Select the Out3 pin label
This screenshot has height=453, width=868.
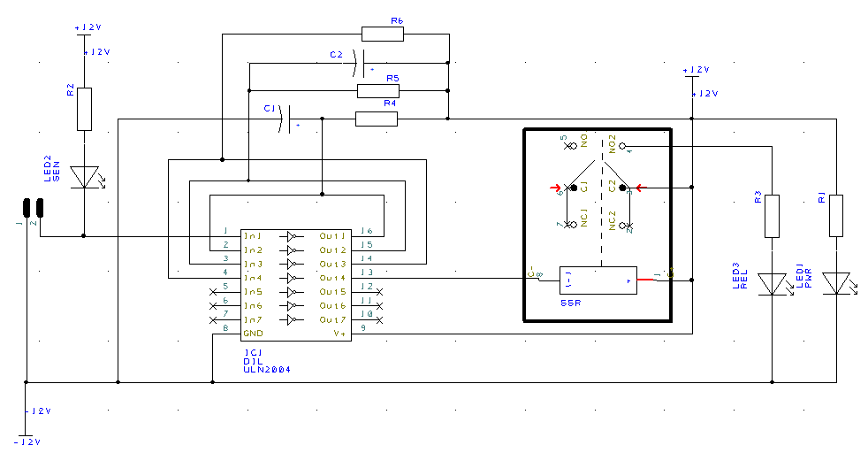pyautogui.click(x=332, y=265)
